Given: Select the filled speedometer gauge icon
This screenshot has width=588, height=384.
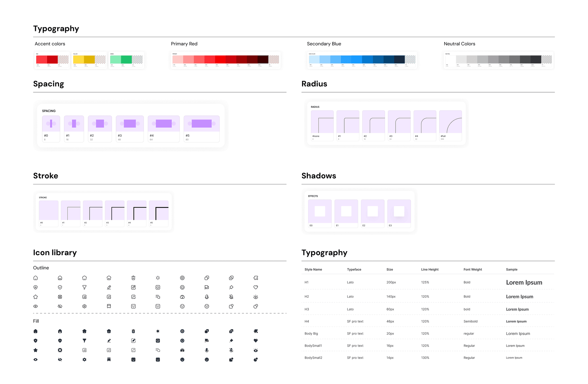Looking at the screenshot, I should (x=182, y=350).
